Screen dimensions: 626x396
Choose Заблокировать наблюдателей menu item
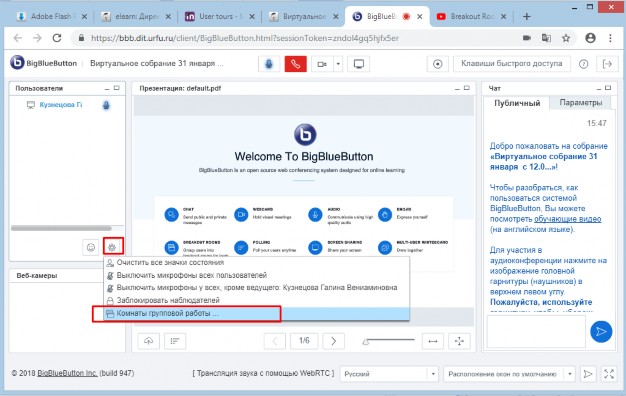[x=257, y=300]
